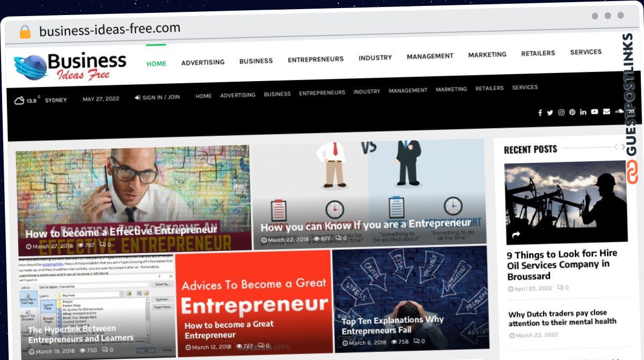Open the Pinterest icon in header
The height and width of the screenshot is (360, 644).
[x=573, y=112]
